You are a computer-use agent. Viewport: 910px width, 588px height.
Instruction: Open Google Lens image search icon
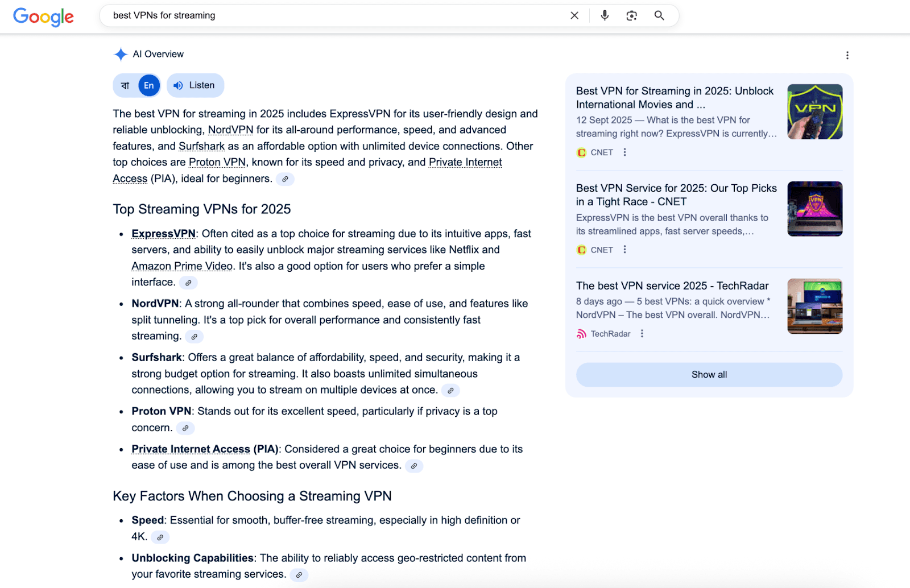click(x=631, y=15)
